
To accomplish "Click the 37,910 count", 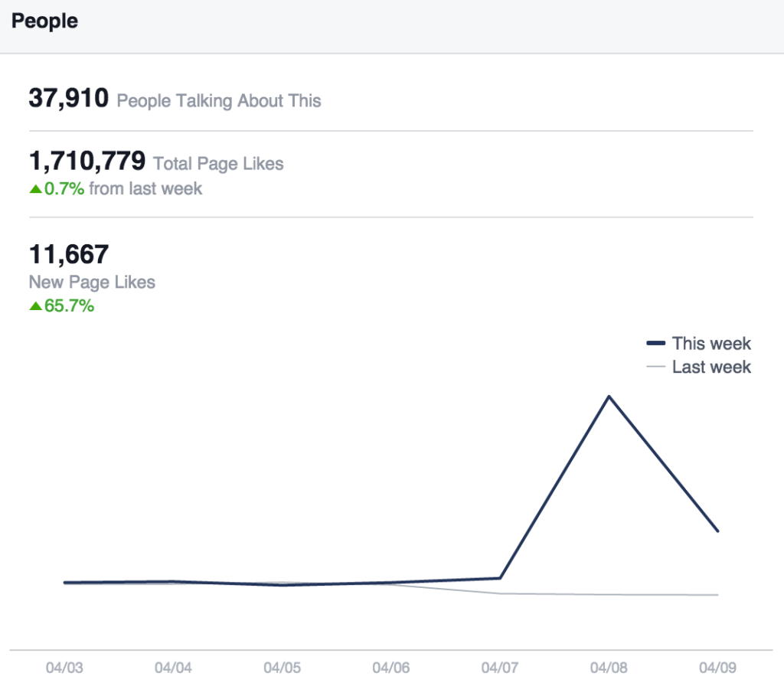I will (69, 98).
